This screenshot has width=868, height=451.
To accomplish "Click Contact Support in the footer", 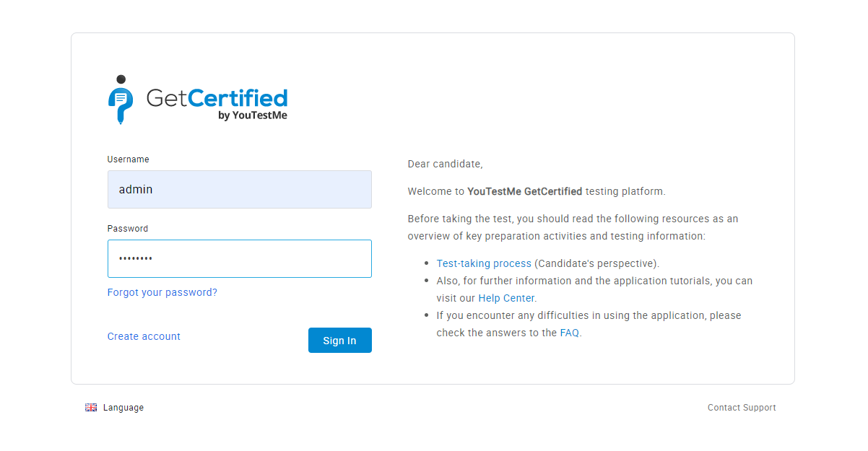I will click(x=742, y=408).
